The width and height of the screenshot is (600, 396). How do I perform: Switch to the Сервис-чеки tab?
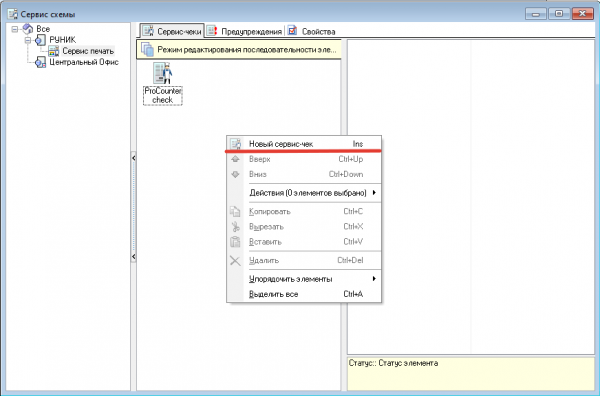(x=172, y=31)
